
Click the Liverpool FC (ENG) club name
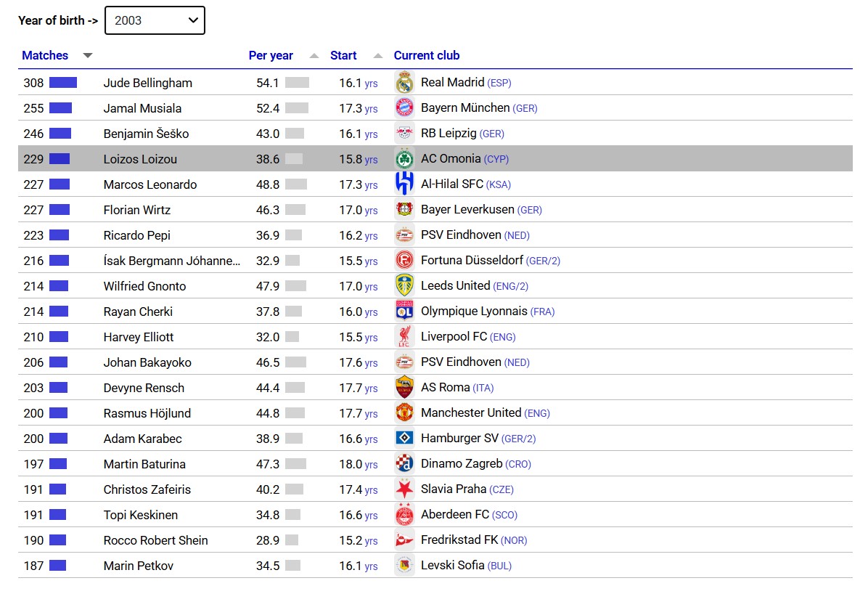[x=468, y=337]
